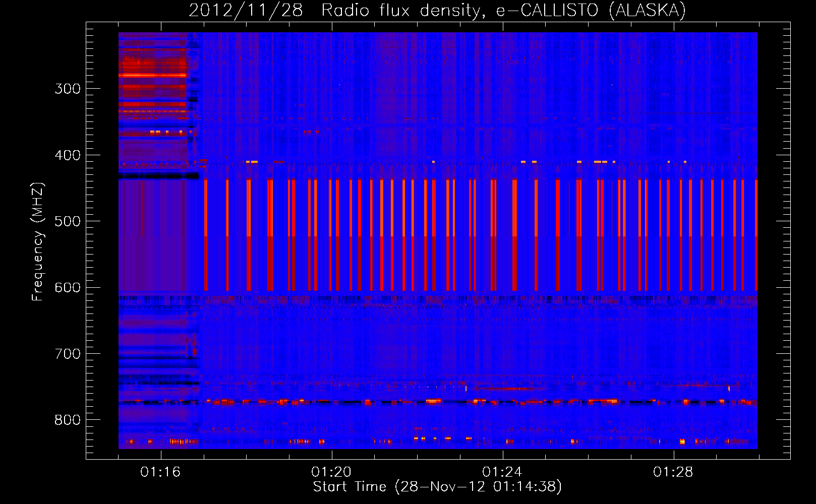Click the 'Start Time (28-Nov-12 01:14:38)' x-axis label

point(437,487)
